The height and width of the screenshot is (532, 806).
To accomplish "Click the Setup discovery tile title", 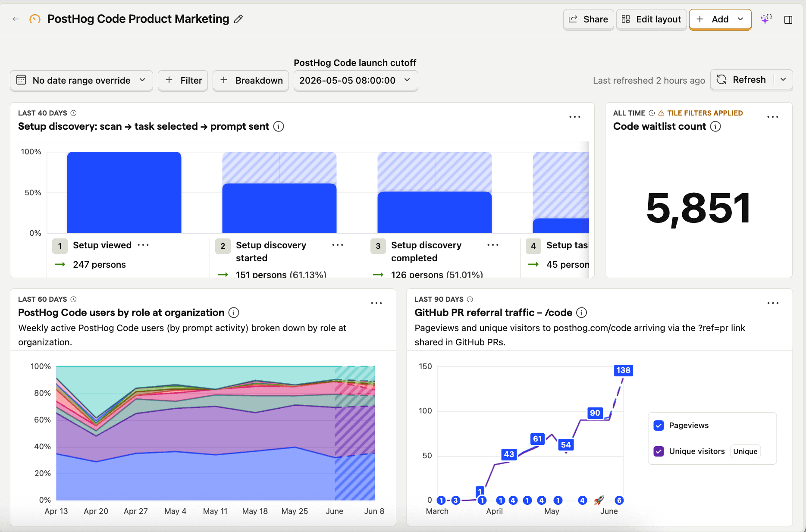I will (144, 126).
